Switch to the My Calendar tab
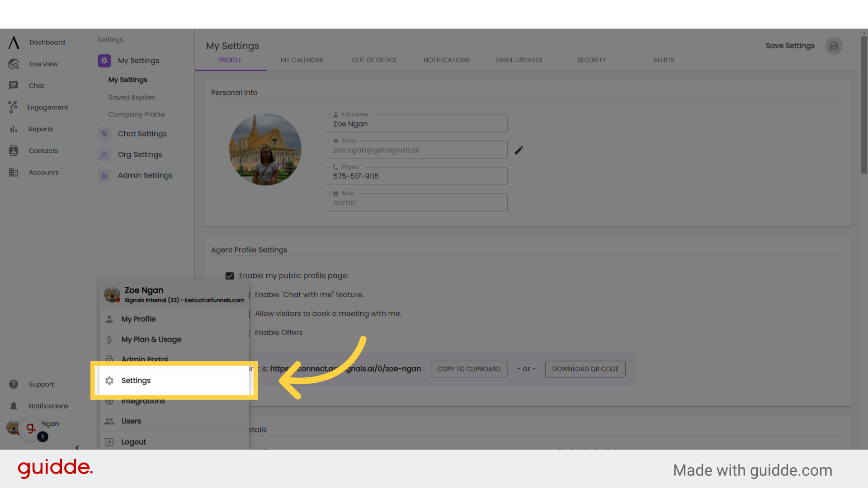Screen dimensions: 868x488 (x=302, y=60)
